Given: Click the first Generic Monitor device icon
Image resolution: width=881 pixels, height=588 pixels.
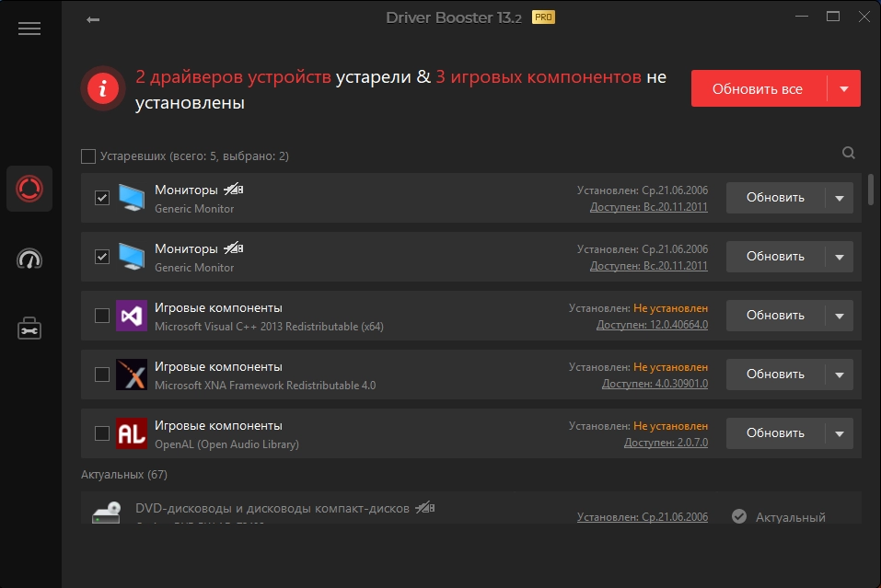Looking at the screenshot, I should (132, 198).
